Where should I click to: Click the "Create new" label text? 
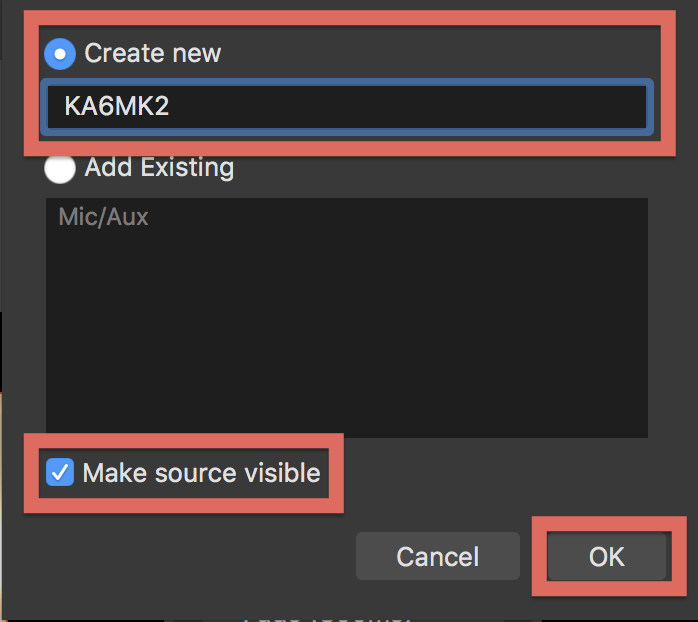tap(152, 54)
